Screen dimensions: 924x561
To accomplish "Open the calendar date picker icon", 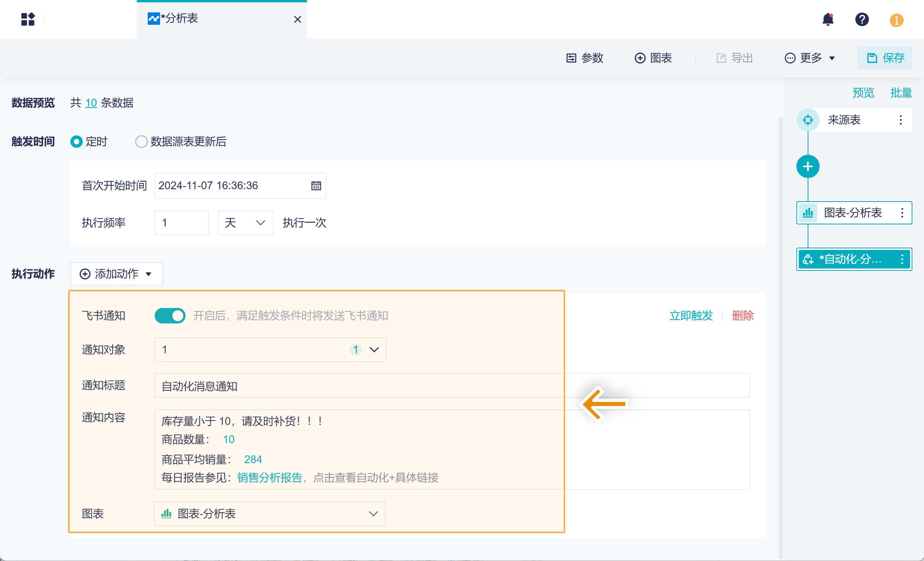I will [x=316, y=186].
